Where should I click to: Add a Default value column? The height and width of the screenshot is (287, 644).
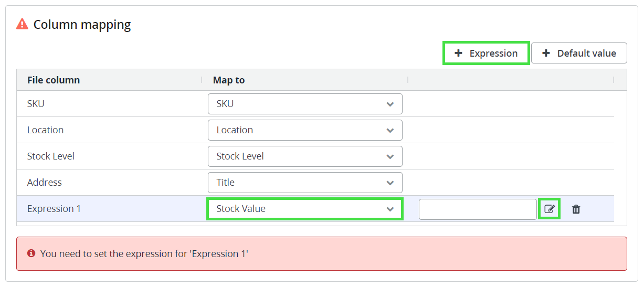click(579, 53)
